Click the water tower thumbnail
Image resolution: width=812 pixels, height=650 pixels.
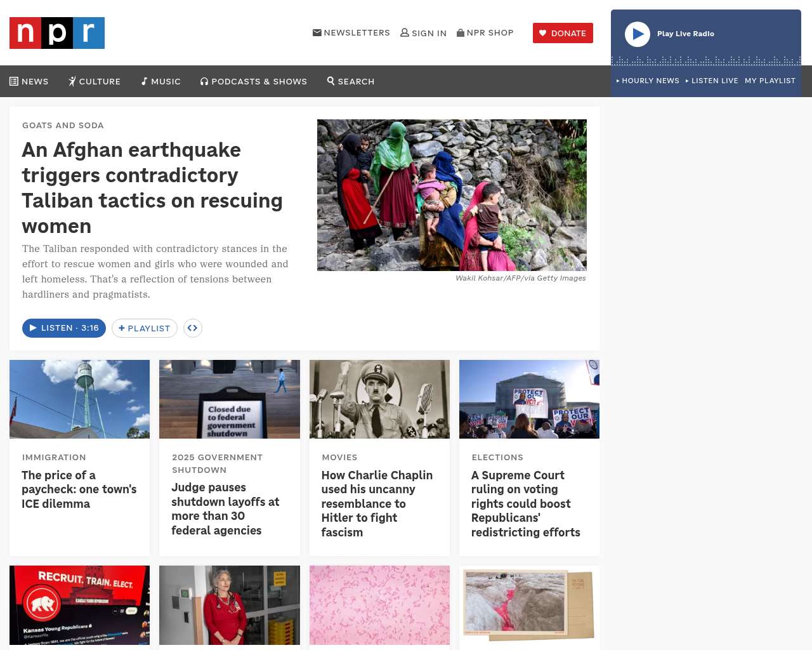click(79, 399)
